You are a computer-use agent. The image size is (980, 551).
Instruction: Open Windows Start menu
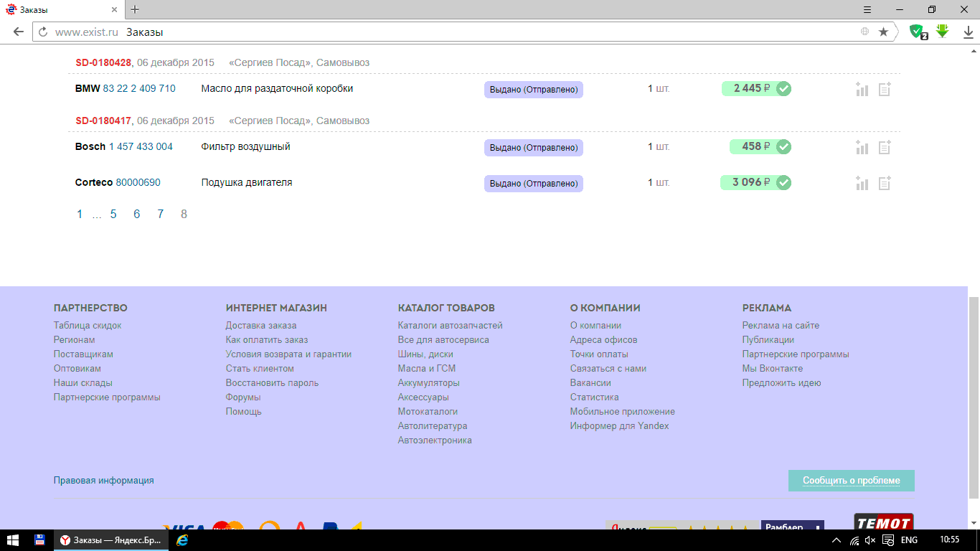tap(13, 540)
